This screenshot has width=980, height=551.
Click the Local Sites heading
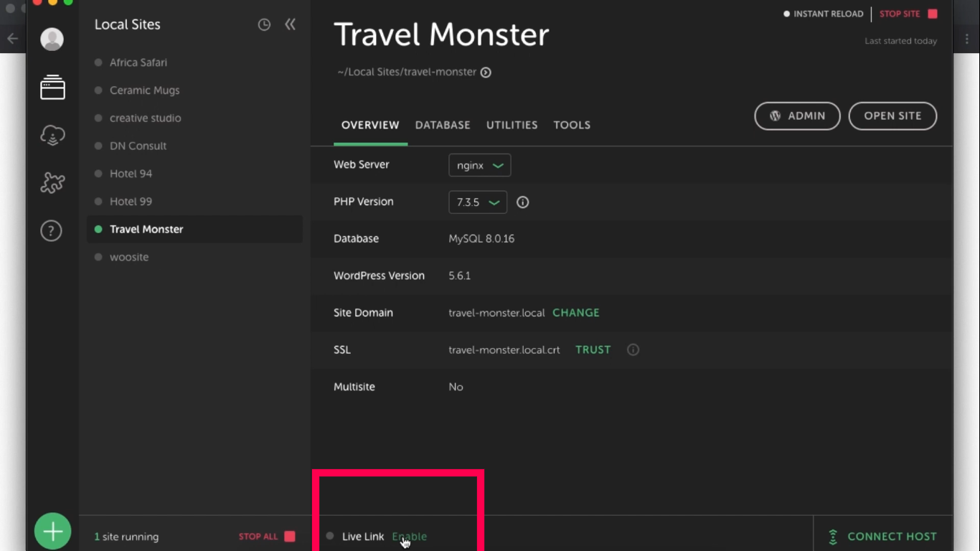pos(128,24)
